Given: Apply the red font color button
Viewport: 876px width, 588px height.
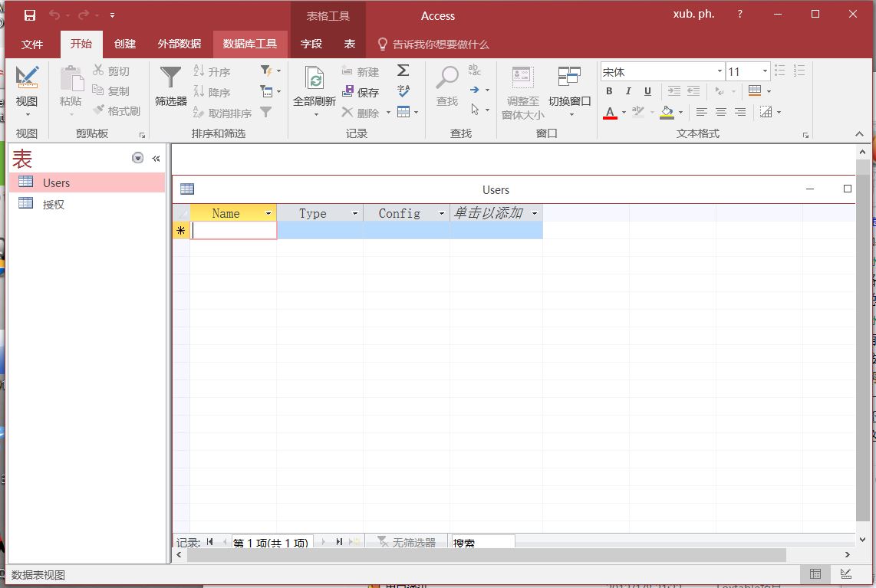Looking at the screenshot, I should coord(610,112).
